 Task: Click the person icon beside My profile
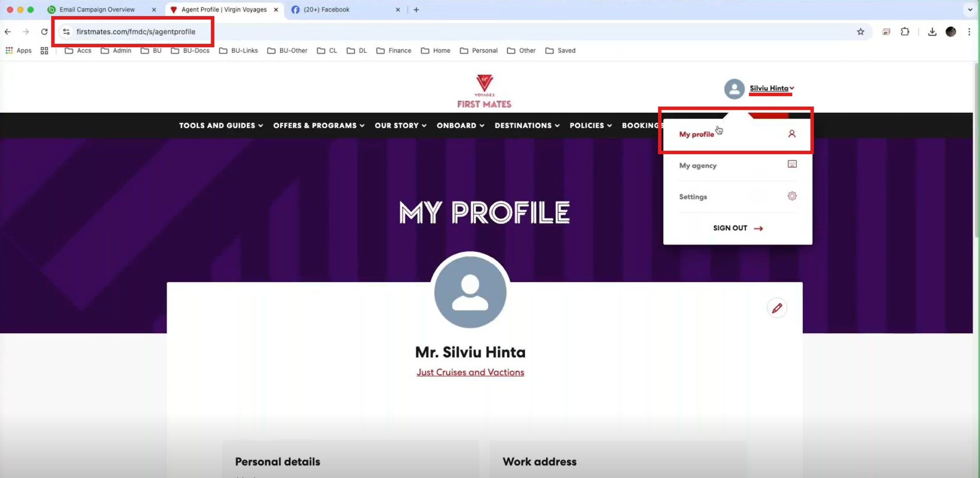[792, 134]
